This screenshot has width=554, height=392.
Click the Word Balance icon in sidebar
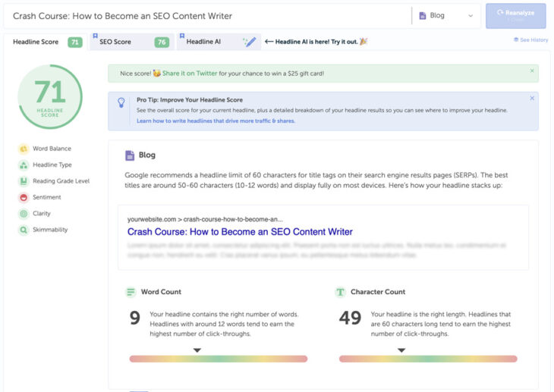(24, 149)
